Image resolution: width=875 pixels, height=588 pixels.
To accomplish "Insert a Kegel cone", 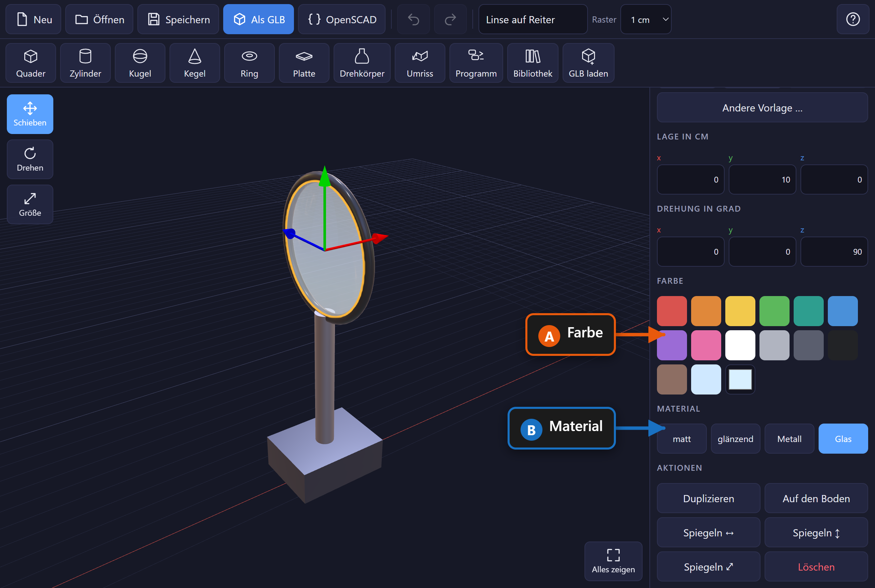I will (x=195, y=63).
